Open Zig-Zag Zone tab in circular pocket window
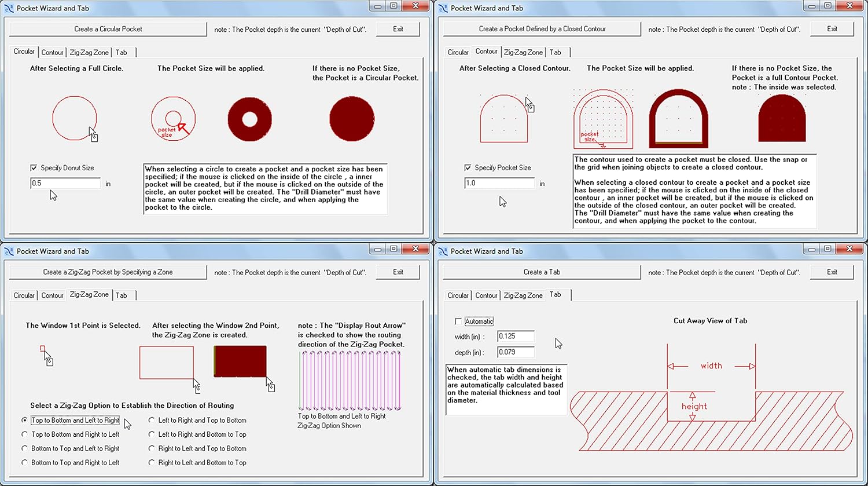This screenshot has height=486, width=868. [89, 53]
